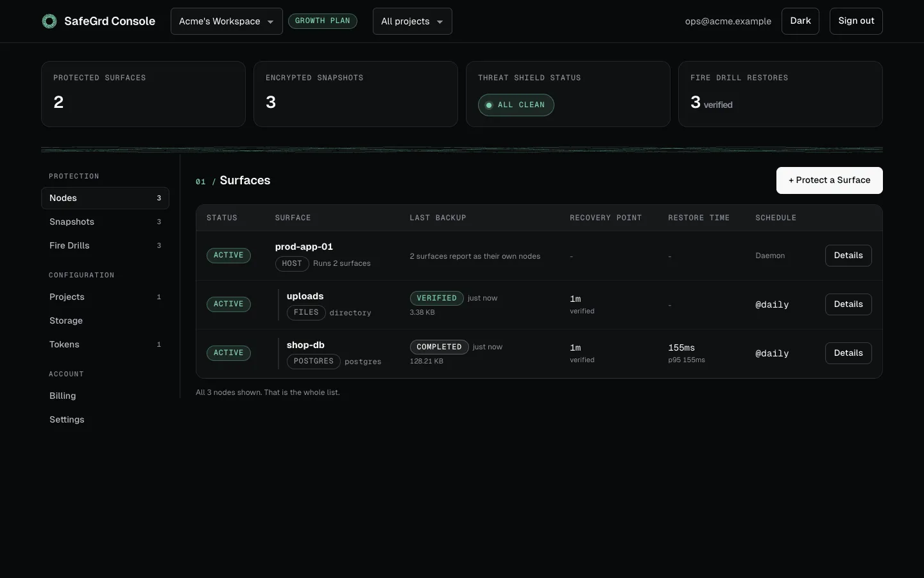Click the Recovery Point column header
The image size is (924, 578).
tap(606, 218)
